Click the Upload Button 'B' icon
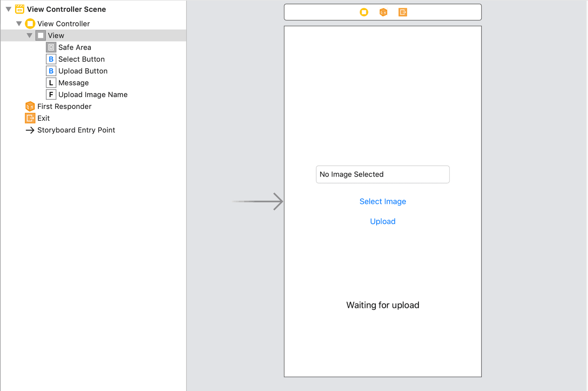This screenshot has height=391, width=588. pyautogui.click(x=51, y=71)
